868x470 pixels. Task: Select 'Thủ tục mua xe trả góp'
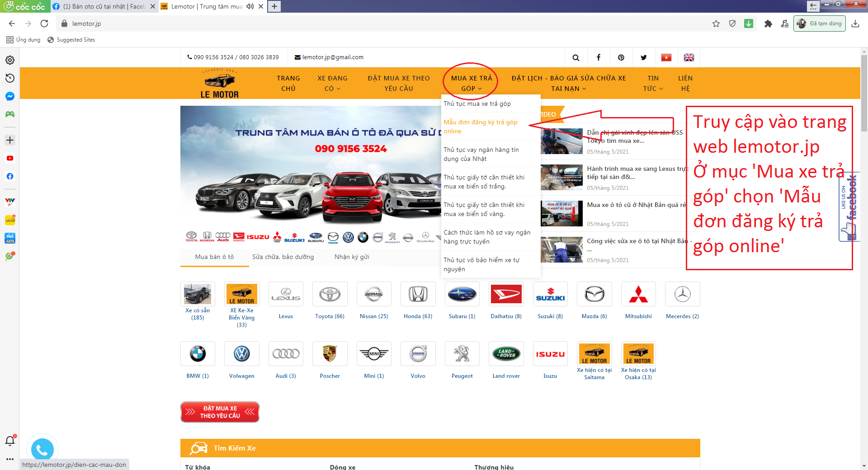pos(477,103)
